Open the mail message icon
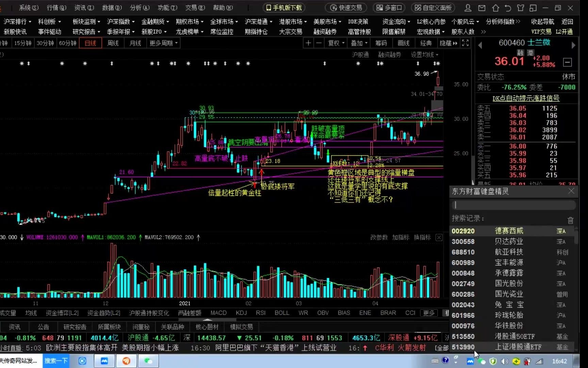 tap(482, 7)
